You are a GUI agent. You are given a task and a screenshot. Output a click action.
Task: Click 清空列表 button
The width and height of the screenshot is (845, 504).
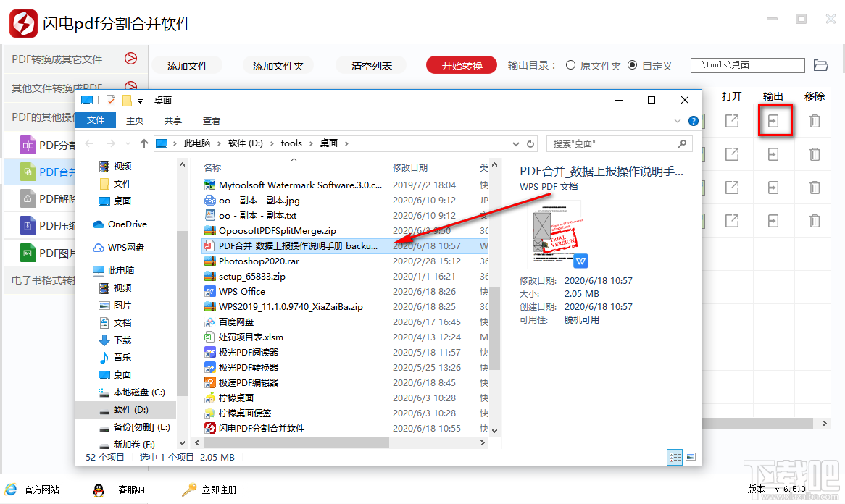[x=371, y=66]
